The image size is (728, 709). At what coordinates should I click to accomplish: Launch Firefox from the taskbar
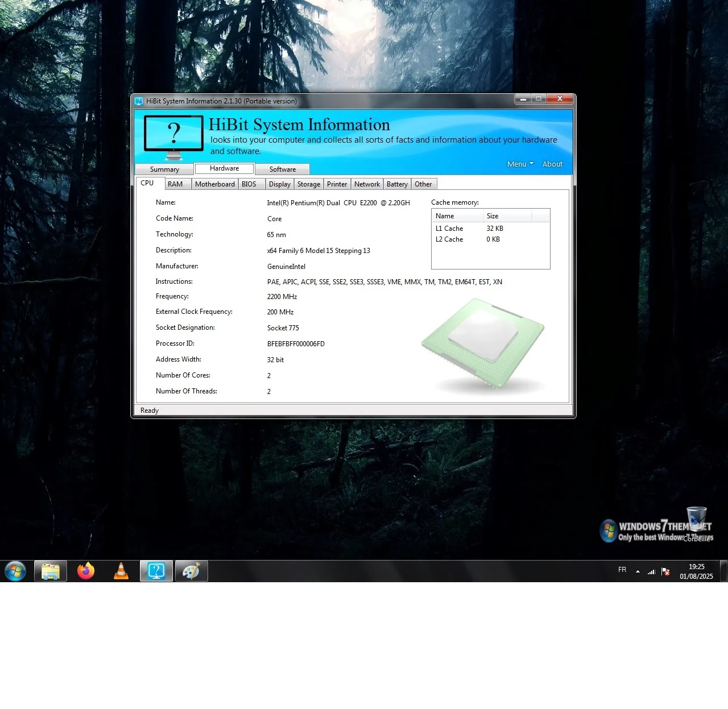pyautogui.click(x=86, y=571)
